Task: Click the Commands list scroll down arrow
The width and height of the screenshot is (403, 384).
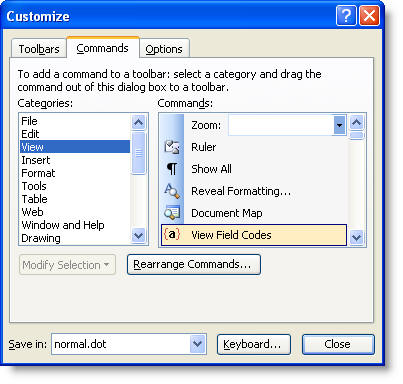Action: click(357, 237)
